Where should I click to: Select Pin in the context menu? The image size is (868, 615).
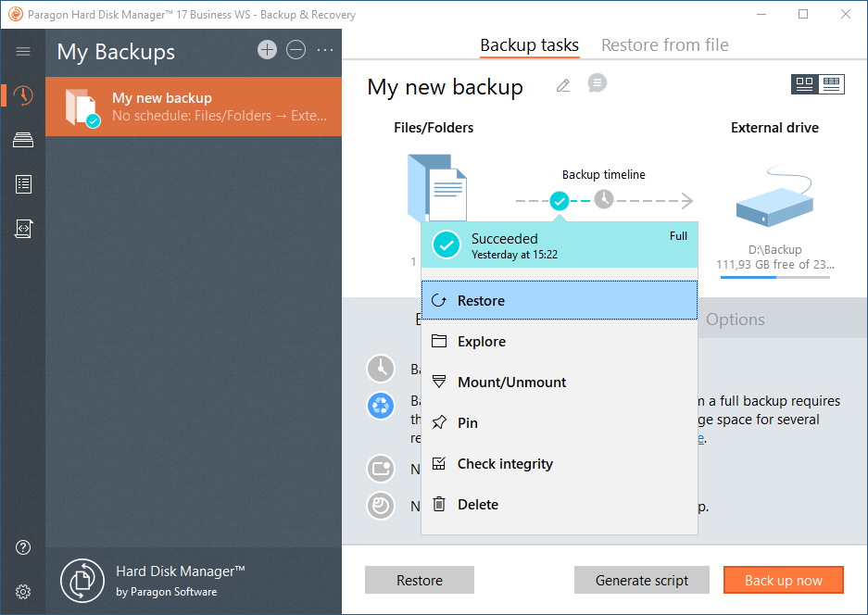coord(560,423)
